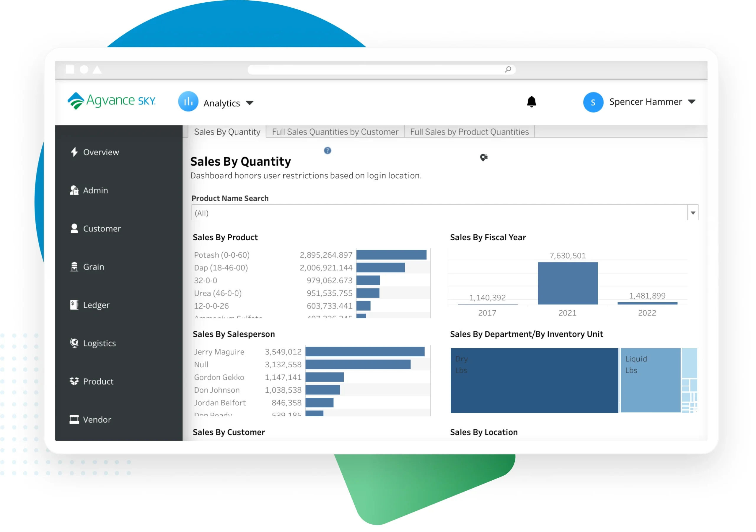Click the Admin lock-person icon
756x532 pixels.
(74, 190)
